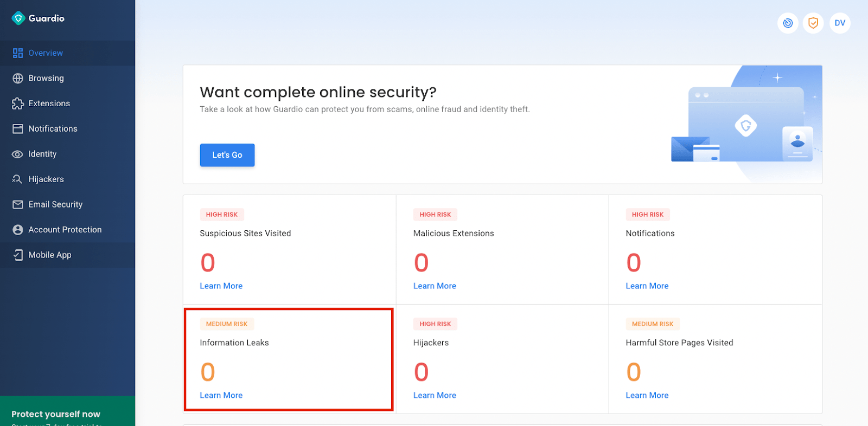Open the Extensions section
Image resolution: width=868 pixels, height=426 pixels.
67,104
